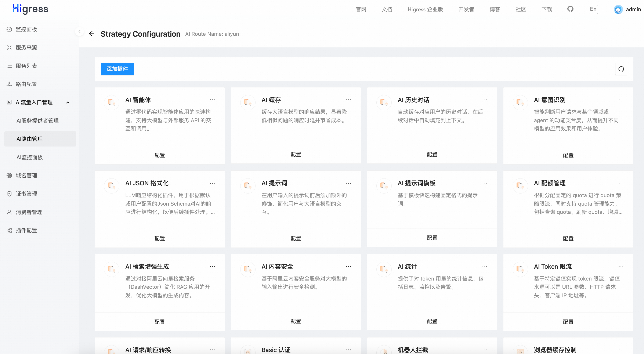Viewport: 644px width, 354px height.
Task: Open more options on the AI 缓存 card
Action: pos(348,100)
